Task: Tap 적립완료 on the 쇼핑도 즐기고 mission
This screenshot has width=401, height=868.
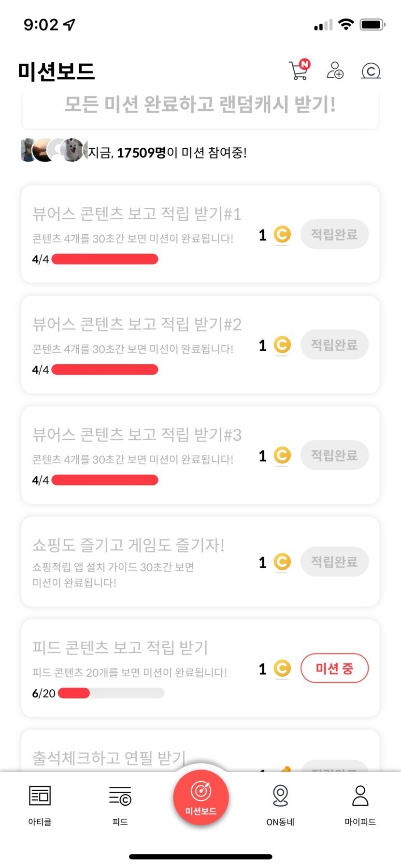Action: pos(334,562)
